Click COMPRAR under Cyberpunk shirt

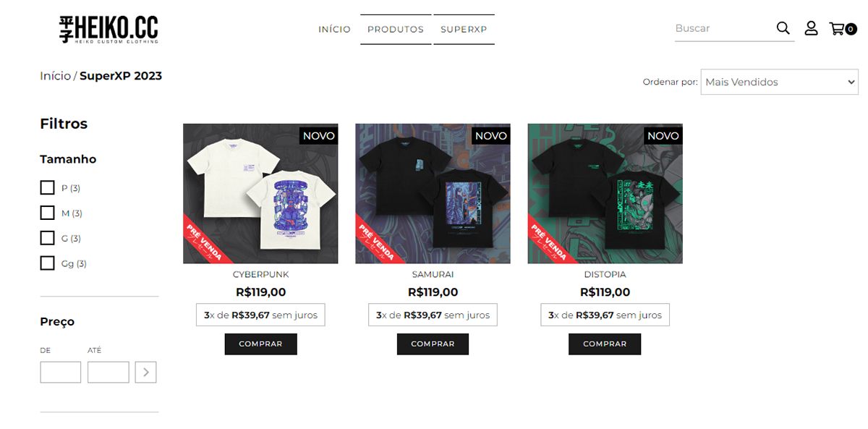pos(260,344)
